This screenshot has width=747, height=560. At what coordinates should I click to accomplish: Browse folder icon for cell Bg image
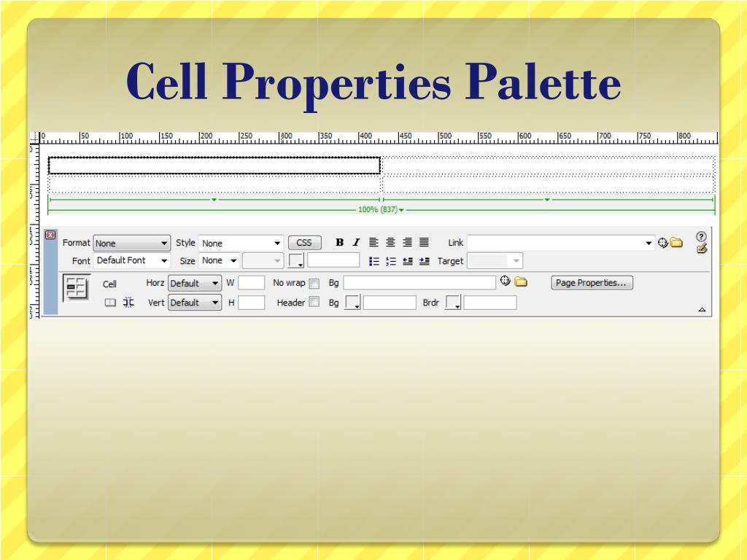click(x=521, y=282)
